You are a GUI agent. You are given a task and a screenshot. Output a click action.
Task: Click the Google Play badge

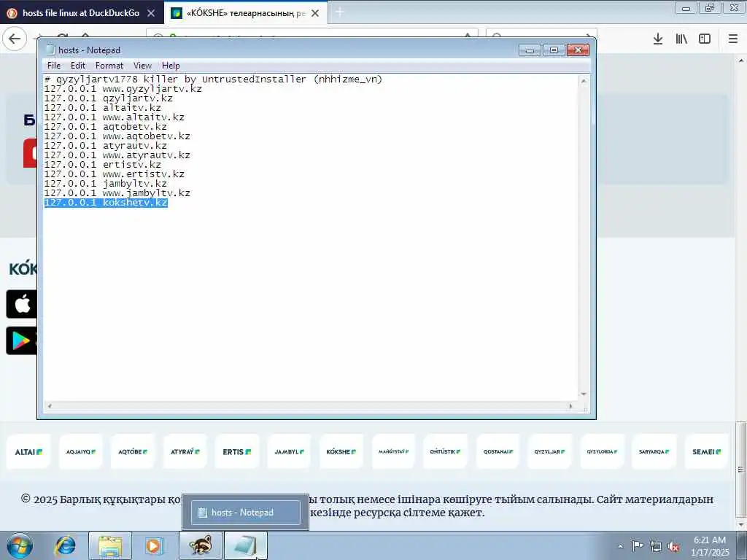tap(21, 341)
